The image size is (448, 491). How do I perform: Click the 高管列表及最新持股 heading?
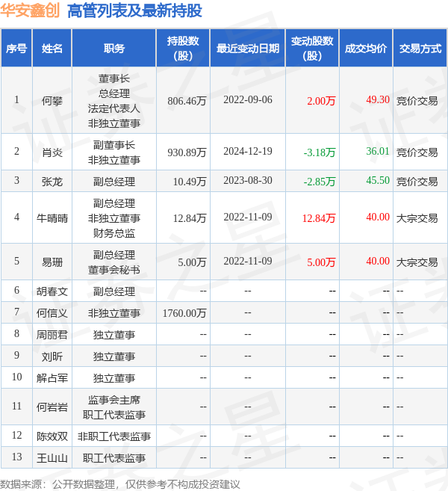pos(134,10)
